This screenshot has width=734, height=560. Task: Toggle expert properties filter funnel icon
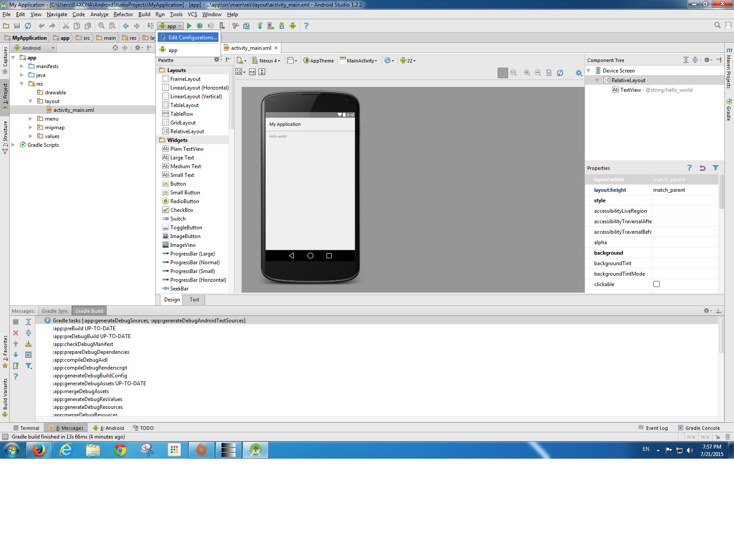click(x=715, y=168)
